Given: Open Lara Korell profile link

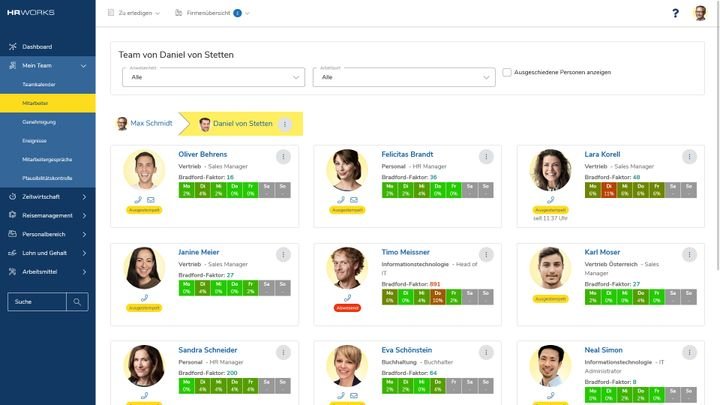Looking at the screenshot, I should click(x=602, y=154).
